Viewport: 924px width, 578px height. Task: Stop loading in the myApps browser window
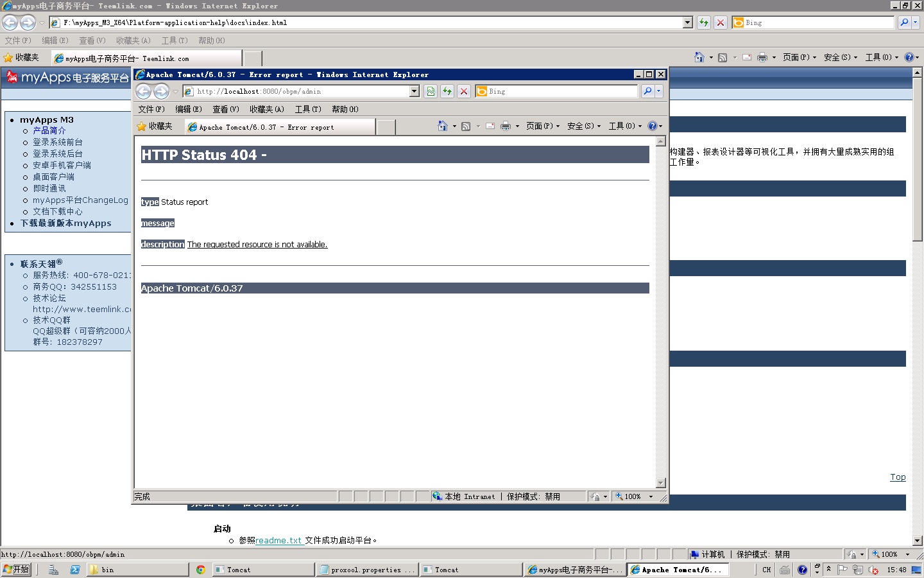721,22
